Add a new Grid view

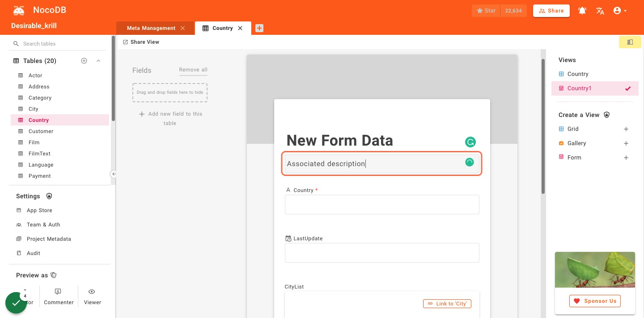pyautogui.click(x=626, y=129)
